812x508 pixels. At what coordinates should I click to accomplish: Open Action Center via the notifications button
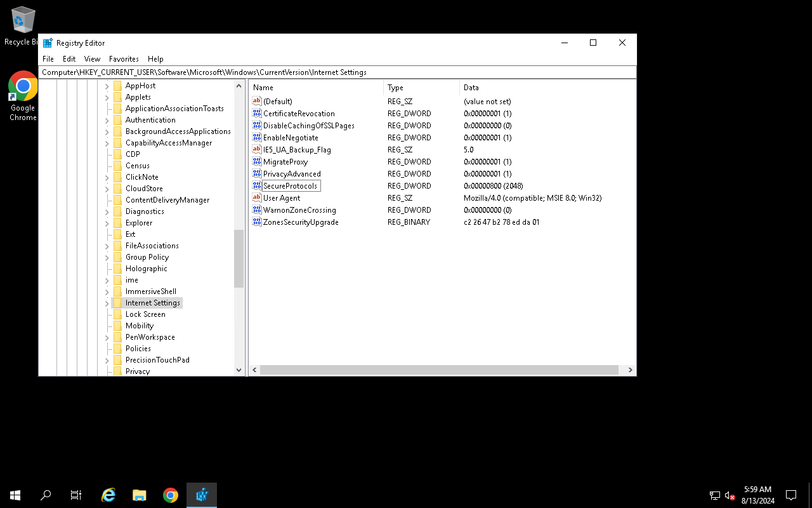click(x=790, y=495)
